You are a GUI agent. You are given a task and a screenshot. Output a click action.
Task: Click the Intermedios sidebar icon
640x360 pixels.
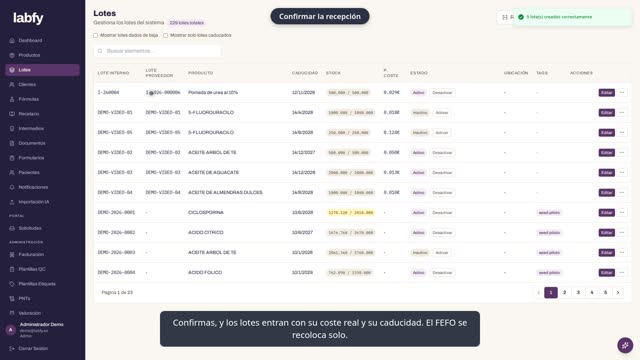point(12,129)
